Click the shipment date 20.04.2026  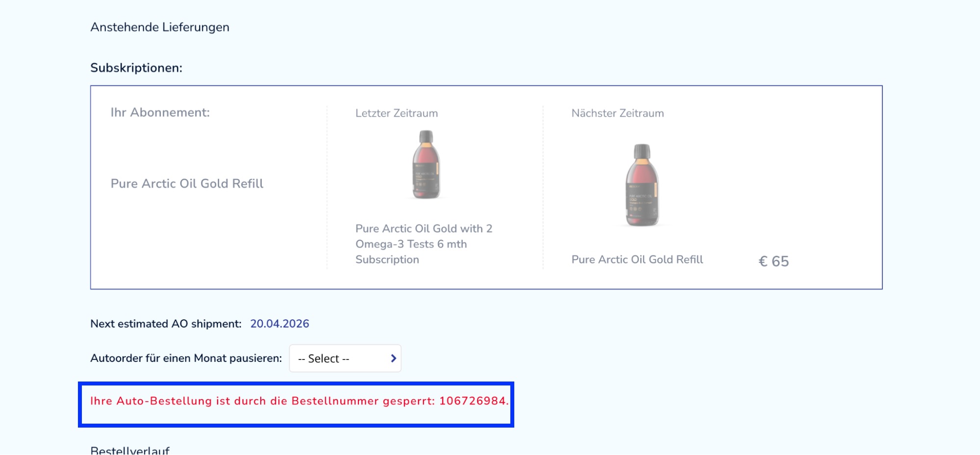279,324
